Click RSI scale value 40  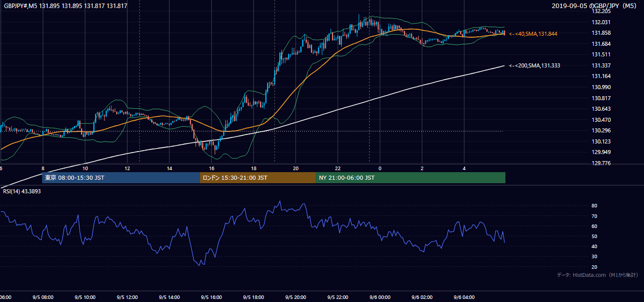595,247
